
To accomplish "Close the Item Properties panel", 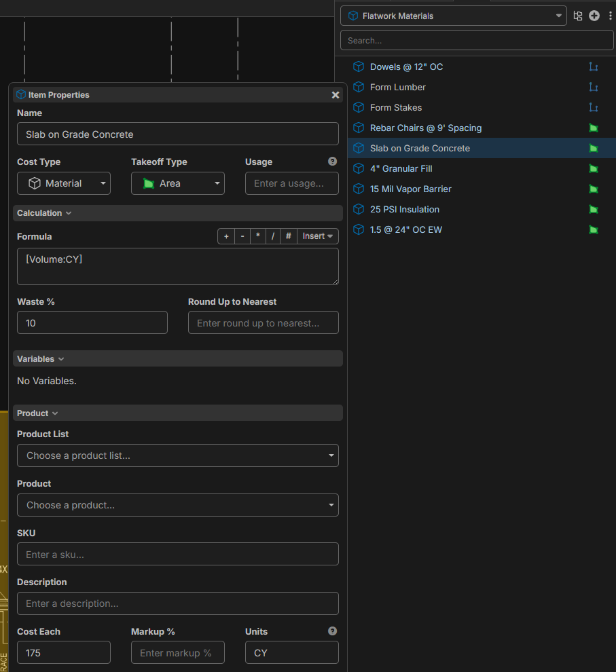I will [x=335, y=95].
